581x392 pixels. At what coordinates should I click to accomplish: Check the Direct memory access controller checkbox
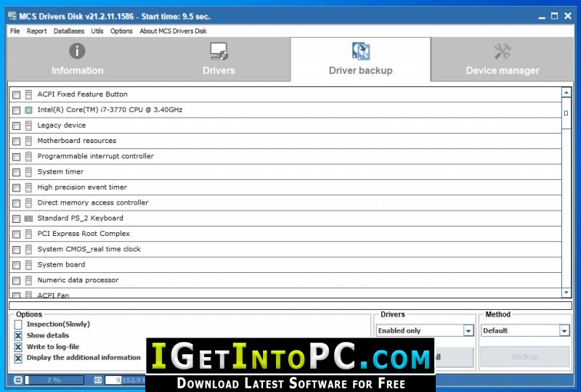[16, 203]
